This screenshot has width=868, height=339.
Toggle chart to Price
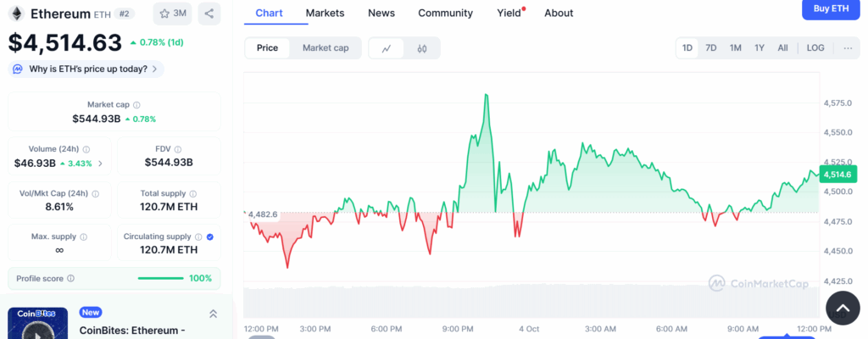pyautogui.click(x=267, y=48)
